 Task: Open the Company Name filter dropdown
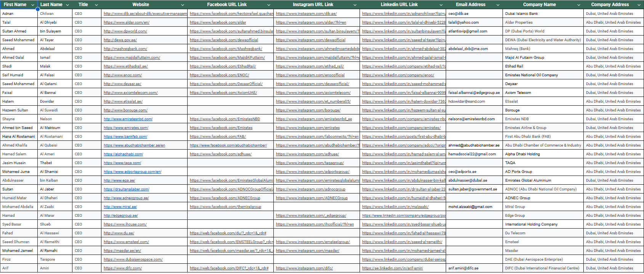(x=579, y=5)
